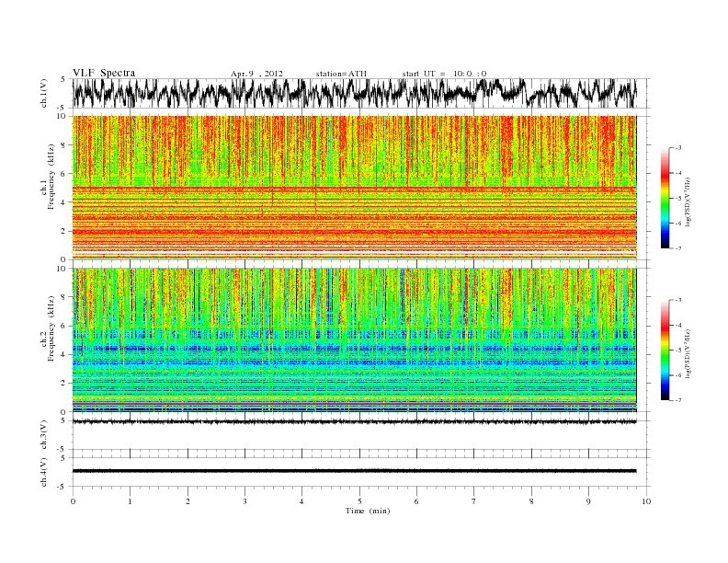The image size is (728, 563).
Task: Click the ch.2 PSD color scale bar
Action: 665,350
